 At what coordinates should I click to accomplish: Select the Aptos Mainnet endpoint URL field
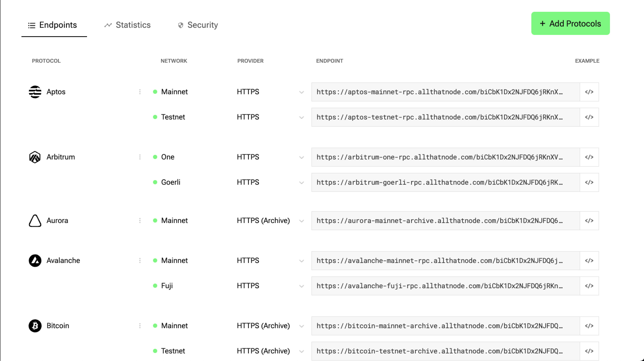pos(446,92)
